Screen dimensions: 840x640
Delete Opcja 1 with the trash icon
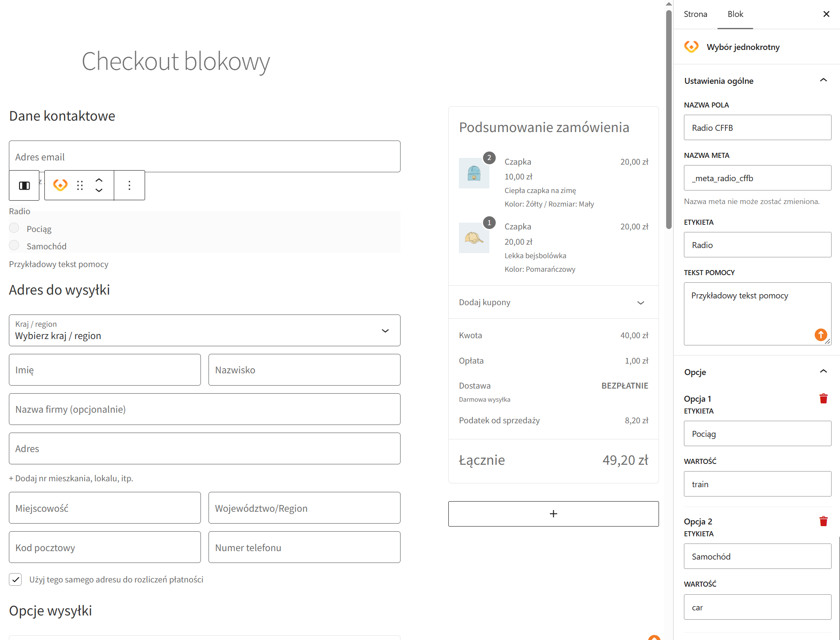click(823, 399)
